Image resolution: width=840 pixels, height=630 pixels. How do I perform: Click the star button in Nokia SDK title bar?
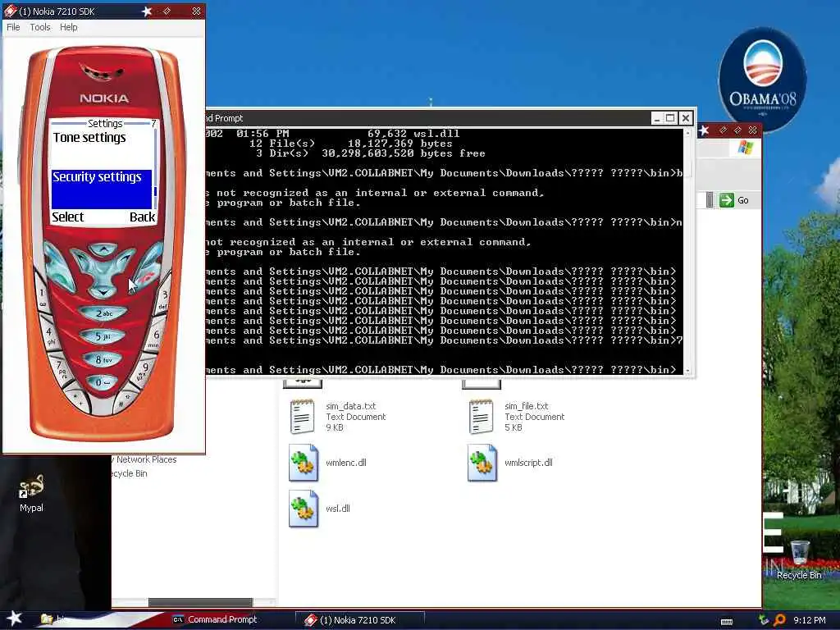146,11
